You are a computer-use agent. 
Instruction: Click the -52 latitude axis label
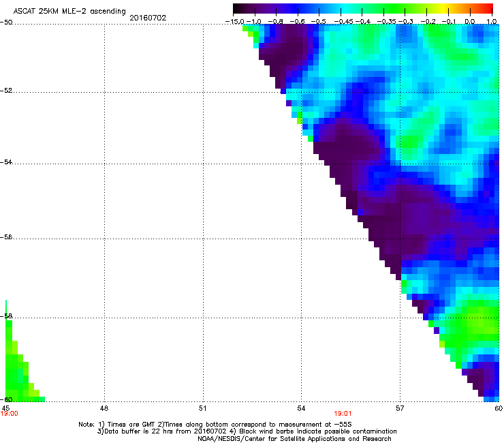pos(6,91)
